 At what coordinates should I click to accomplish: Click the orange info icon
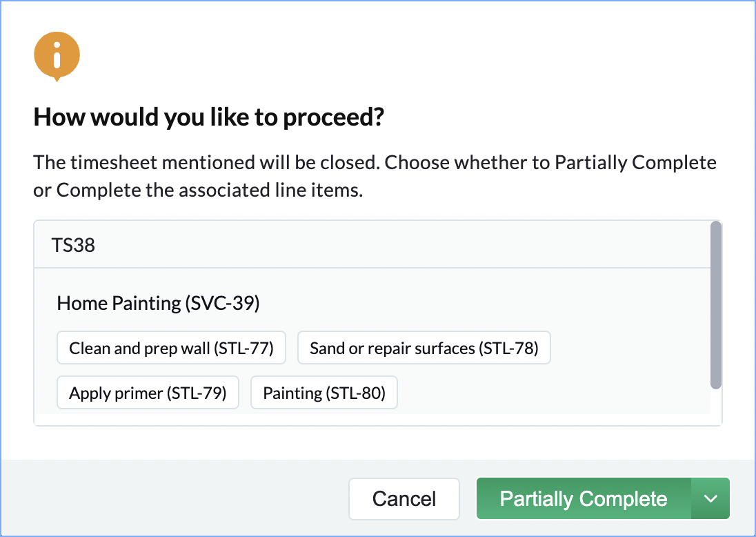click(x=57, y=57)
